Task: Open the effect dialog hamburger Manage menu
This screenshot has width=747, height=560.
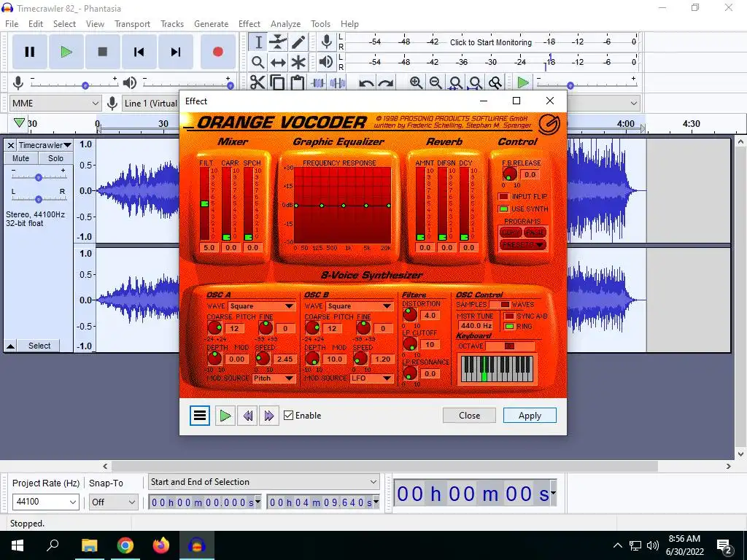Action: coord(200,416)
